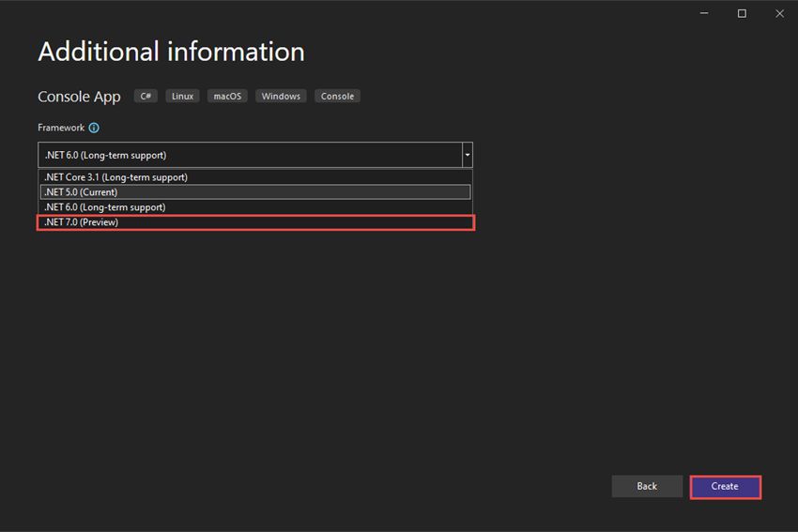Click the Framework label
This screenshot has width=798, height=532.
pos(61,128)
